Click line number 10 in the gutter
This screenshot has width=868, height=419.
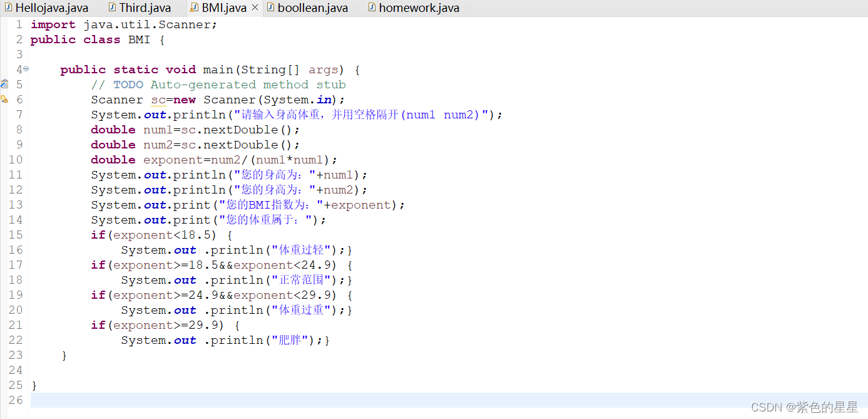click(15, 159)
